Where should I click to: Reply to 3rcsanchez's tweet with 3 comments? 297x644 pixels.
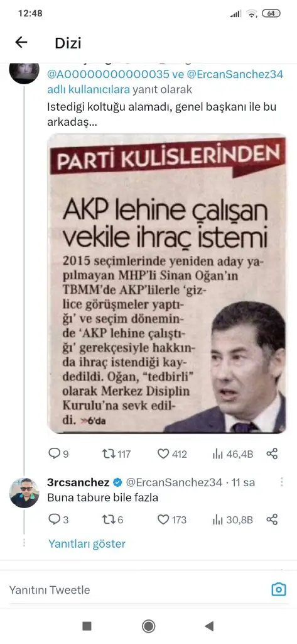pyautogui.click(x=58, y=519)
